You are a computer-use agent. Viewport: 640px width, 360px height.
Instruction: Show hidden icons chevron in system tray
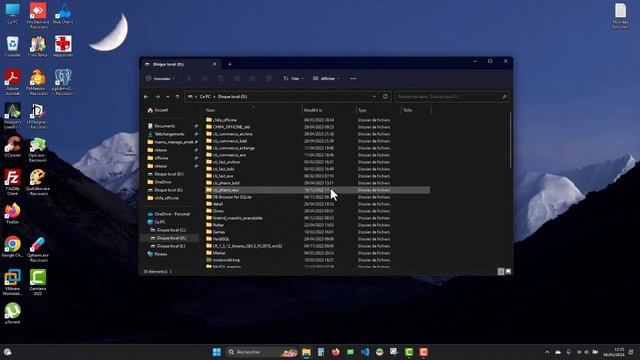[x=547, y=352]
